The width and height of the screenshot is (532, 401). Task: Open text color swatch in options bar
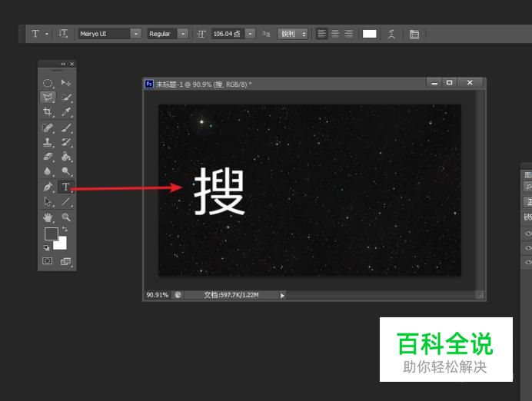[369, 34]
